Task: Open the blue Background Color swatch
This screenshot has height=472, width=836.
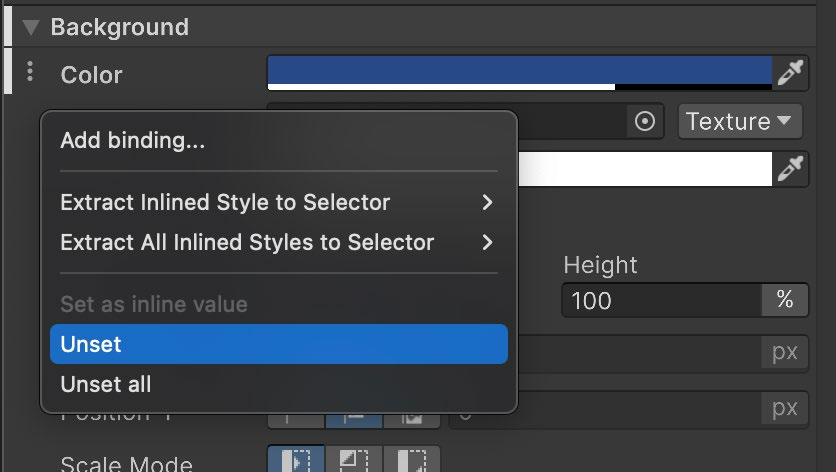Action: 519,73
